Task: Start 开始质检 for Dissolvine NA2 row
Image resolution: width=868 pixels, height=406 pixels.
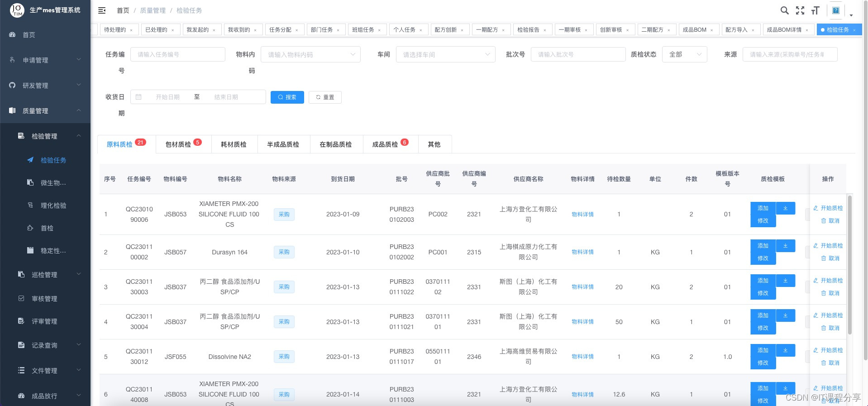Action: 828,350
